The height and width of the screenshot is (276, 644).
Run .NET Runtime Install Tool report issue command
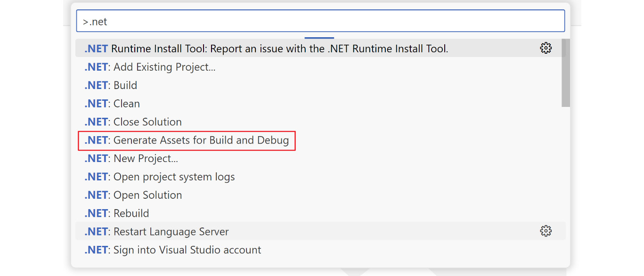tap(320, 48)
